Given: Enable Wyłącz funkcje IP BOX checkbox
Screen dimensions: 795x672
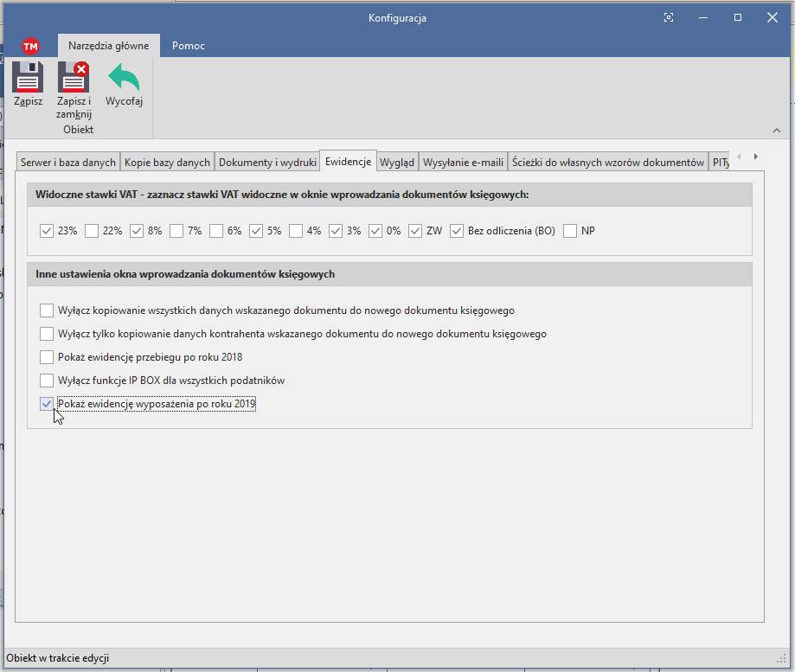Looking at the screenshot, I should [x=47, y=381].
